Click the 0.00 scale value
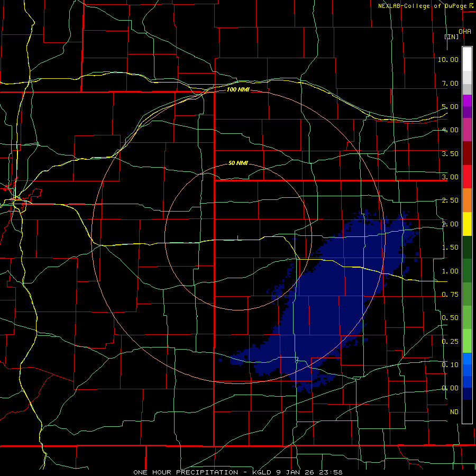This screenshot has height=476, width=476. (450, 388)
